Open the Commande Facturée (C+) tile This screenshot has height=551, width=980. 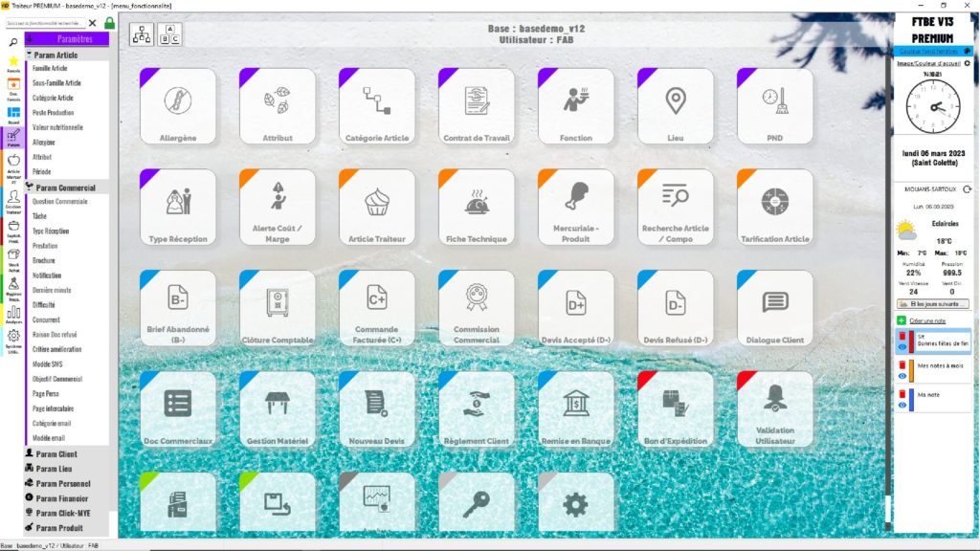click(377, 309)
